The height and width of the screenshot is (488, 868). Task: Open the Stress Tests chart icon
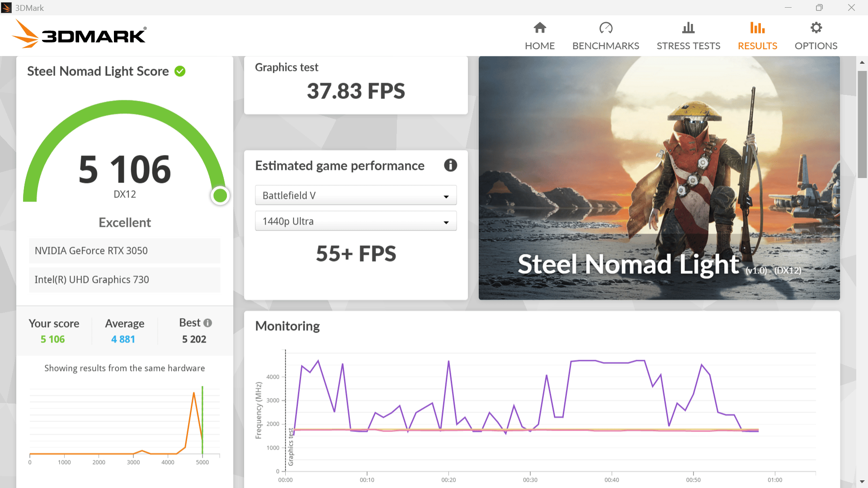click(689, 28)
